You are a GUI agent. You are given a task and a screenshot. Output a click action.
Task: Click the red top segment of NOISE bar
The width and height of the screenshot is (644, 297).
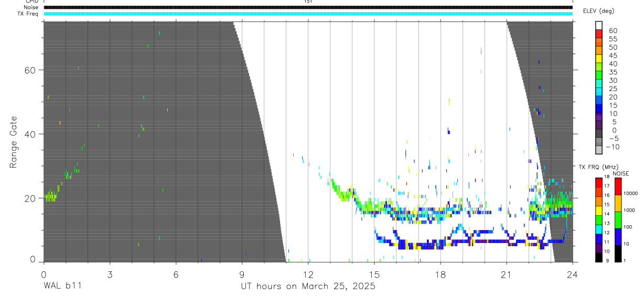point(618,186)
